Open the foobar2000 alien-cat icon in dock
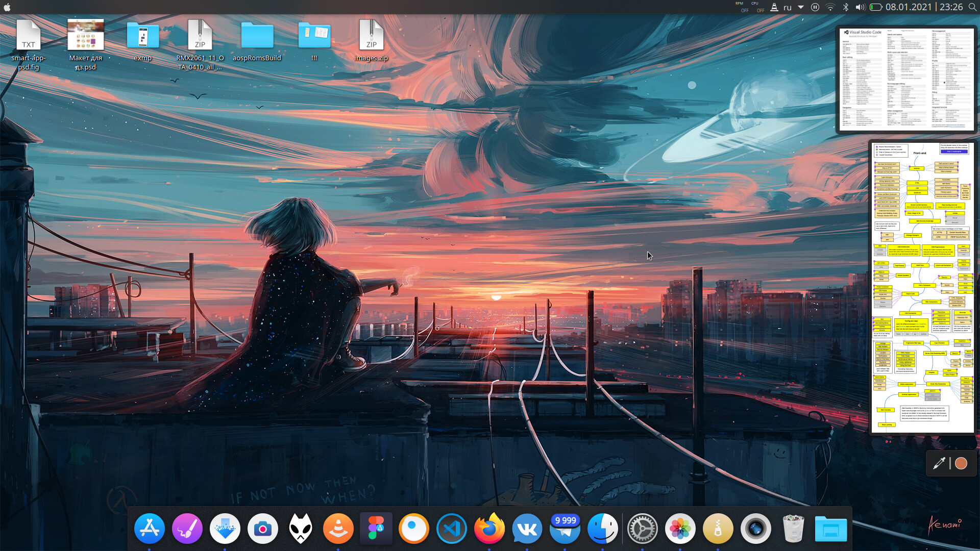 coord(300,528)
